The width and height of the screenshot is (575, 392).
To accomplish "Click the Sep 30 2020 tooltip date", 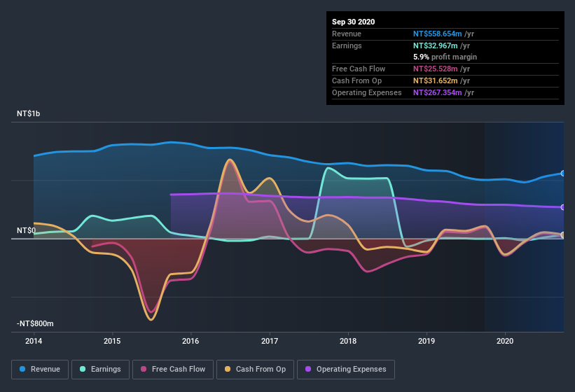I will coord(354,22).
